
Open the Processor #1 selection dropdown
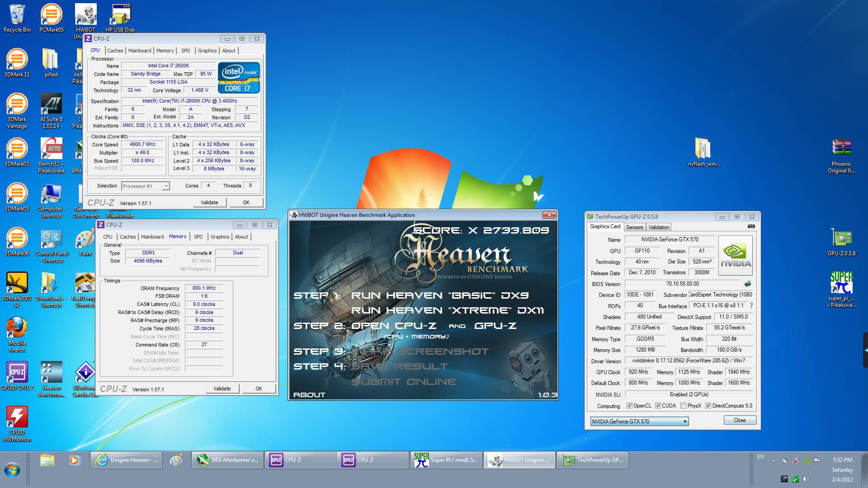click(x=145, y=186)
